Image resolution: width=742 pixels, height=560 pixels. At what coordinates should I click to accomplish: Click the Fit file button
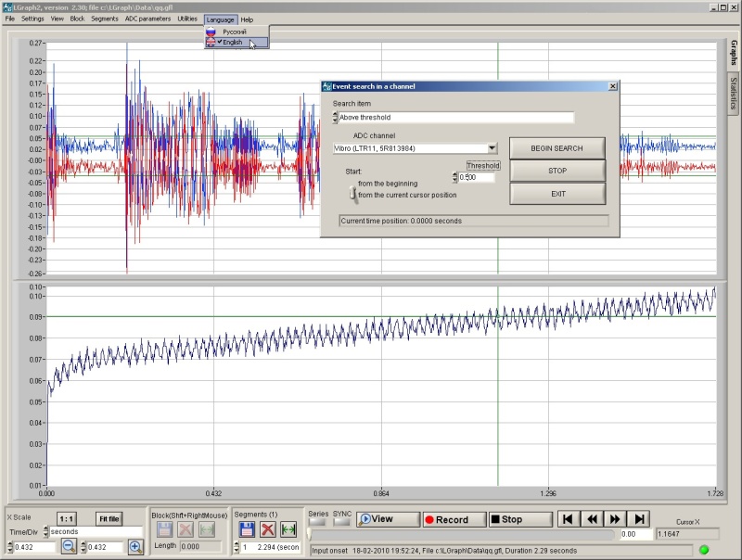109,519
